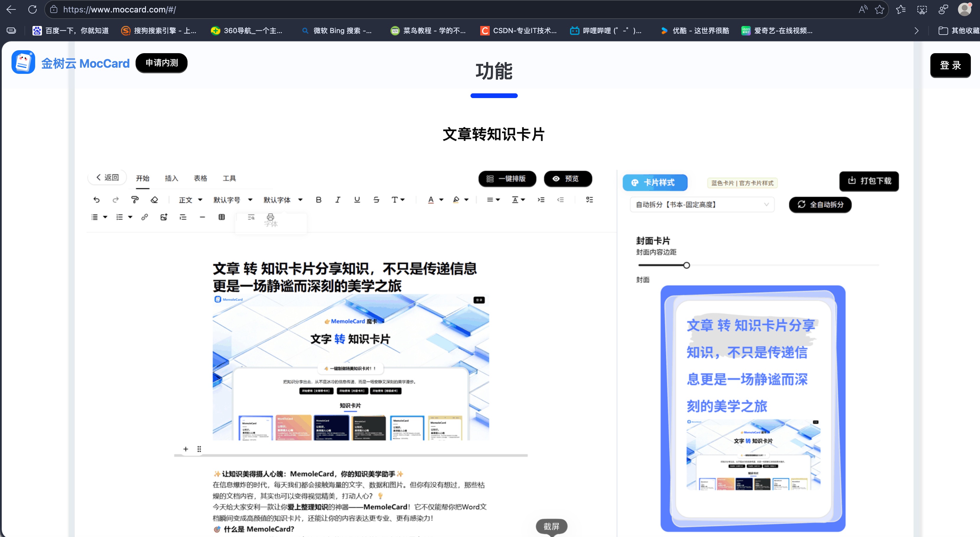The height and width of the screenshot is (537, 980).
Task: Click the 申请内测 button
Action: (161, 63)
